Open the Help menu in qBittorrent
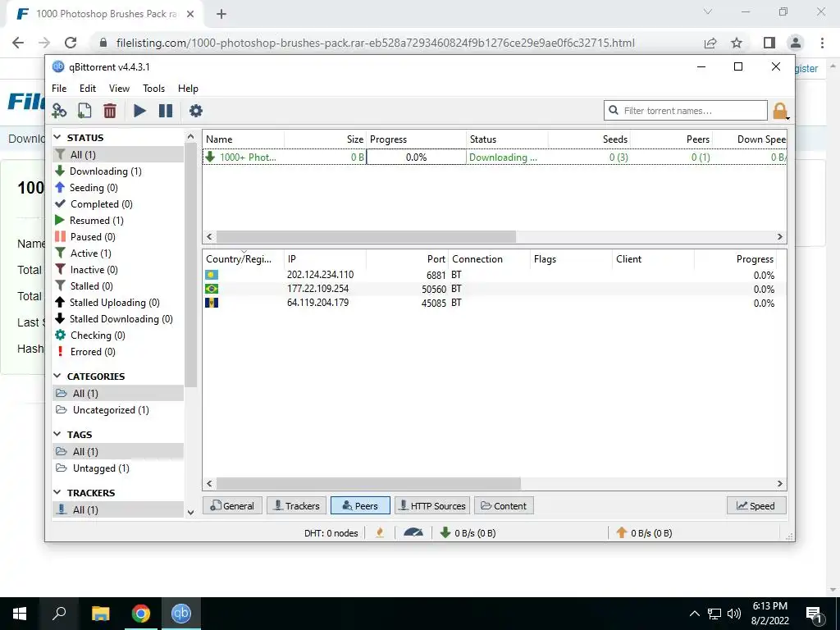 tap(188, 89)
